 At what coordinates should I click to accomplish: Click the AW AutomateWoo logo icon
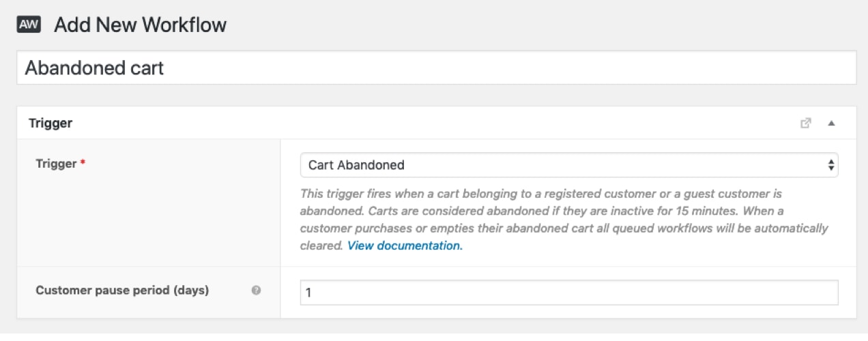point(29,25)
